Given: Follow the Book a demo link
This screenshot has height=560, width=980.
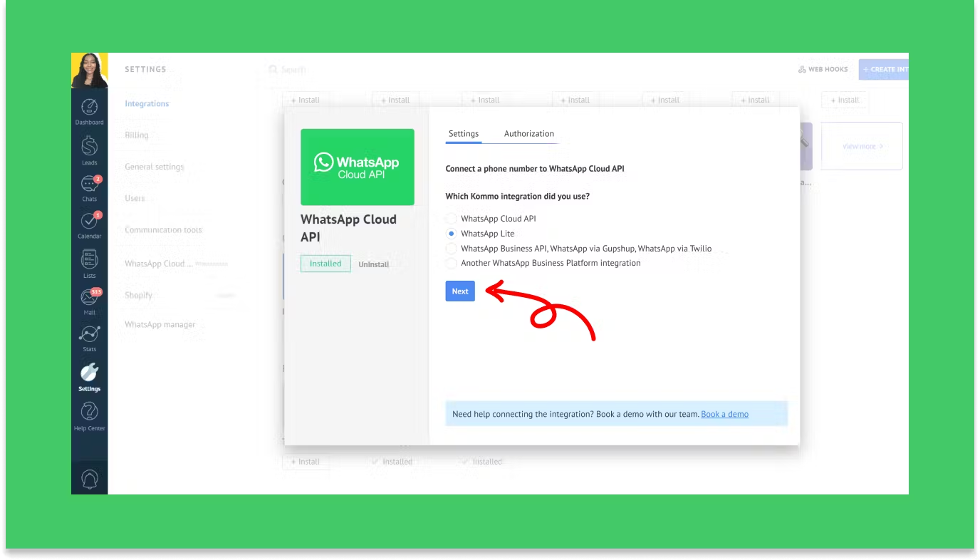Looking at the screenshot, I should tap(725, 414).
